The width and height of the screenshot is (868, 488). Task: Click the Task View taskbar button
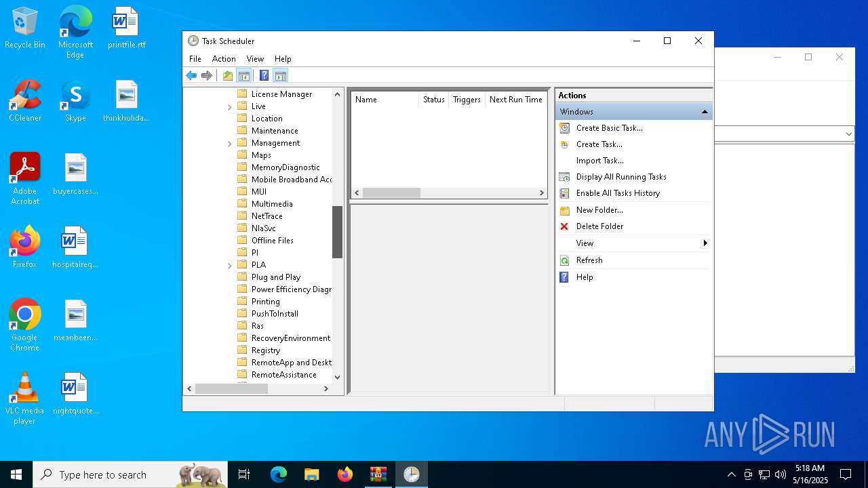click(x=244, y=474)
